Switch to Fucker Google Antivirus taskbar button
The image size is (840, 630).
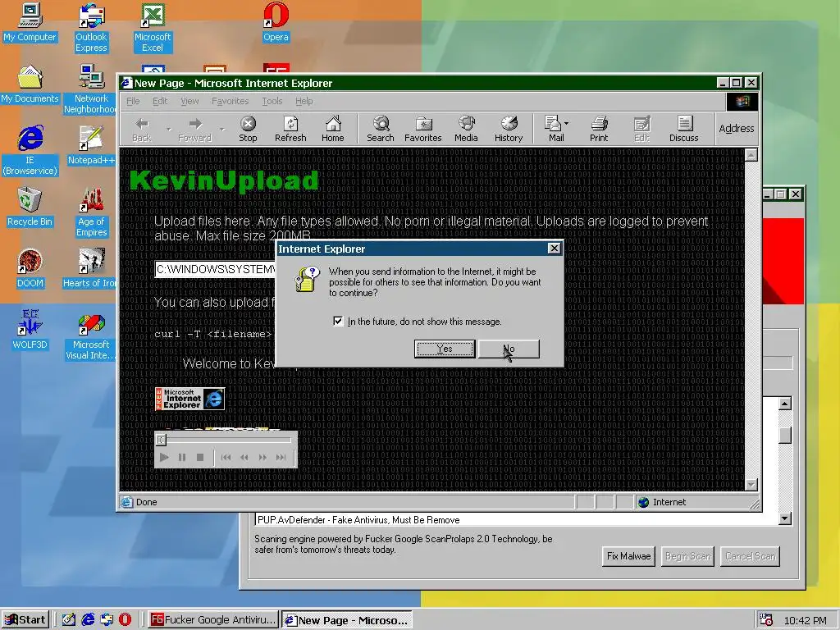click(212, 620)
